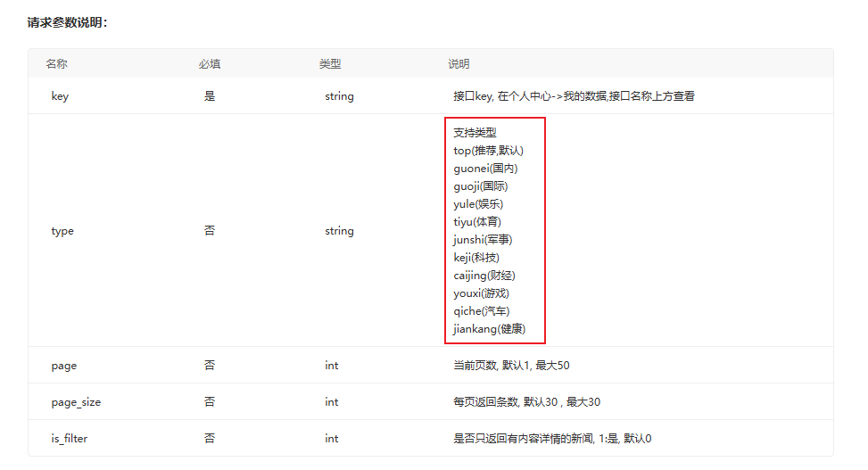Select the type parameter name cell
868x470 pixels.
point(62,231)
